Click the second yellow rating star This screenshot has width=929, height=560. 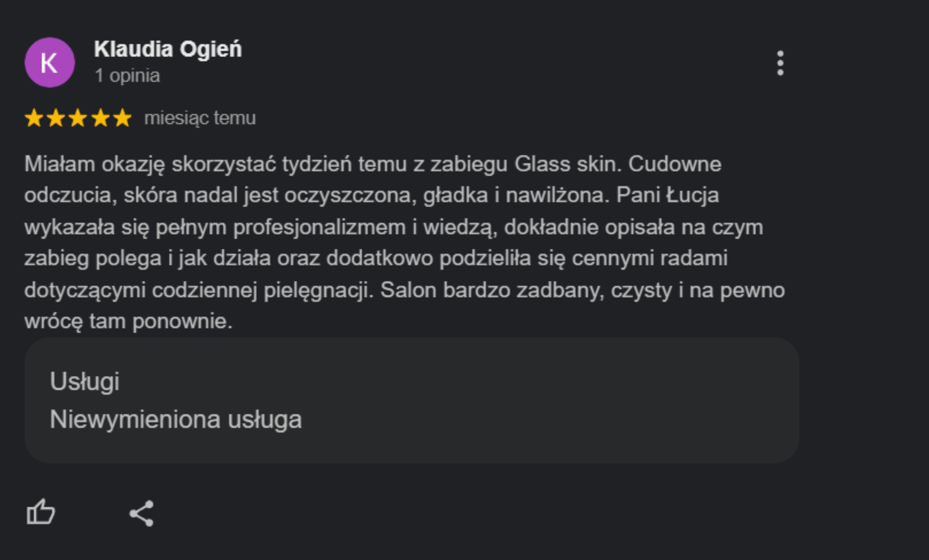click(x=56, y=118)
